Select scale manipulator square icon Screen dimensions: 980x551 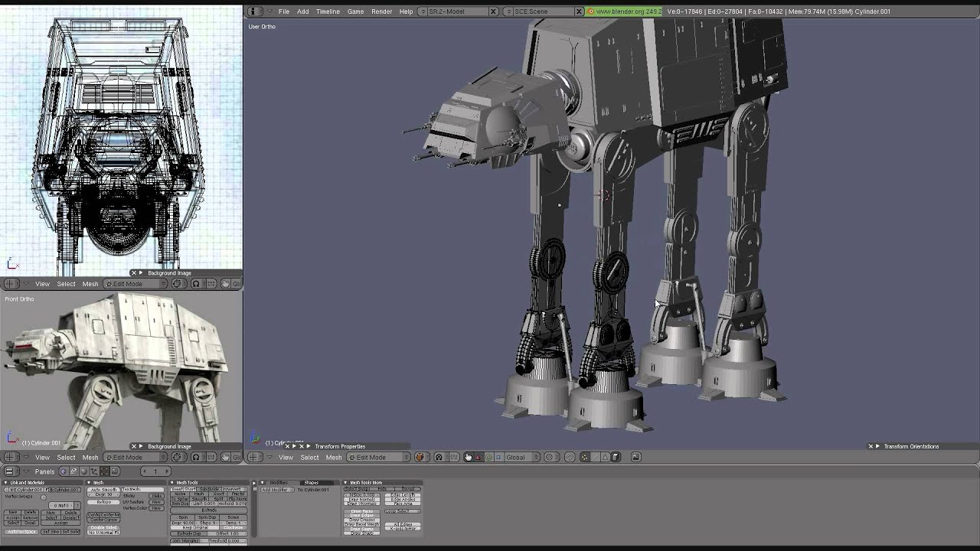coord(498,457)
